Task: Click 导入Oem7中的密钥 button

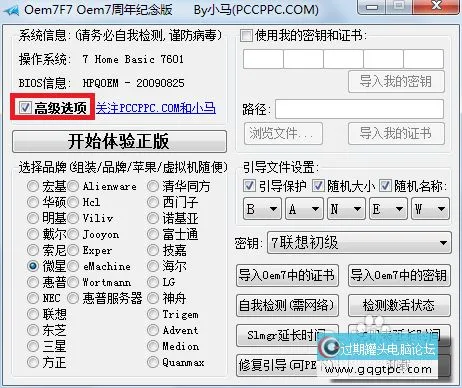Action: [399, 275]
